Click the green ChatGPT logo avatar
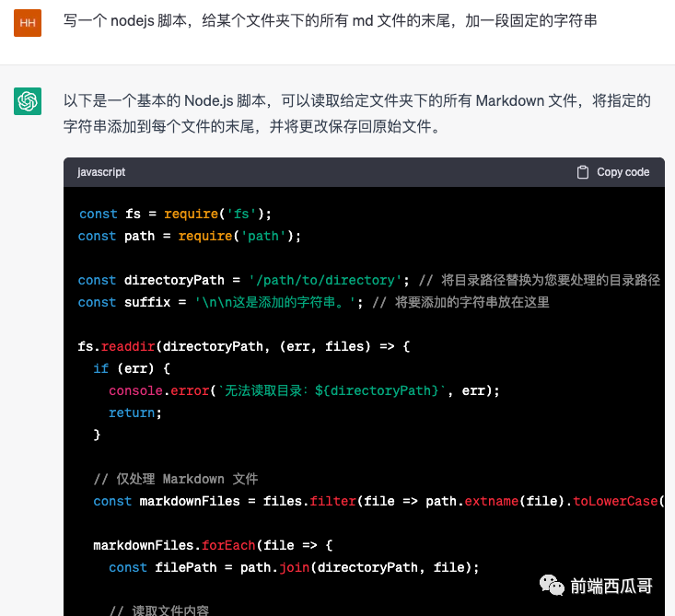The width and height of the screenshot is (675, 616). (28, 100)
